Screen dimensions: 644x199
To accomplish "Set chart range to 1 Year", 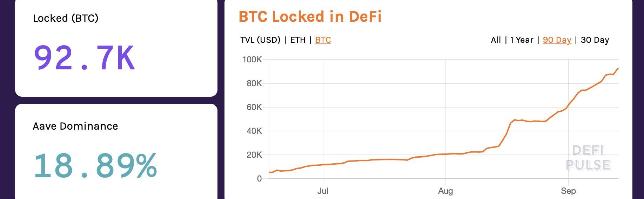I will pos(522,40).
